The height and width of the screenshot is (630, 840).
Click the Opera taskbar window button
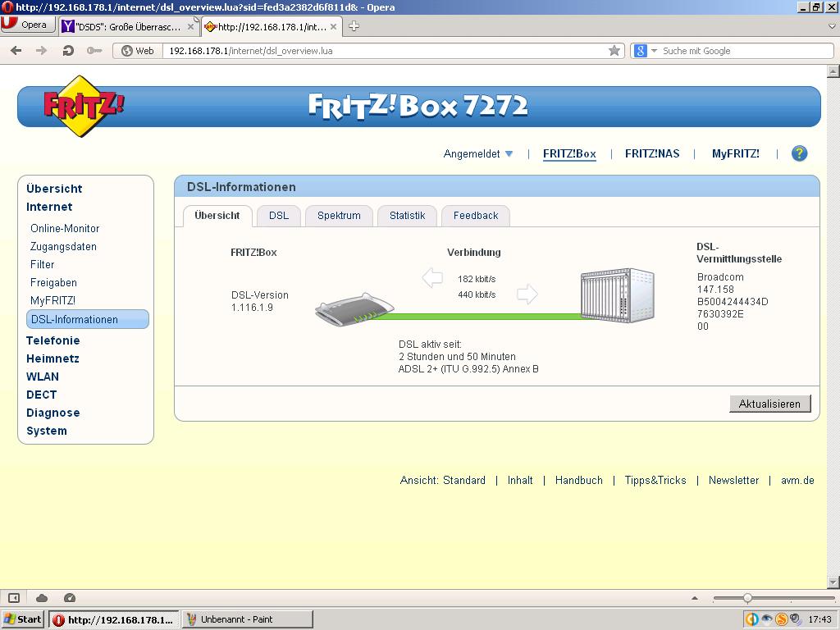[x=114, y=620]
